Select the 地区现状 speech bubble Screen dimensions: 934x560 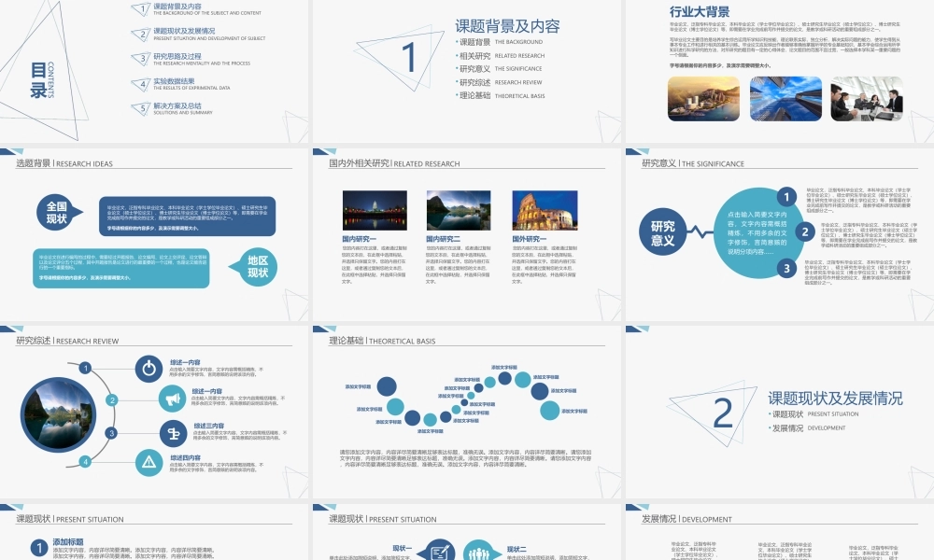257,267
